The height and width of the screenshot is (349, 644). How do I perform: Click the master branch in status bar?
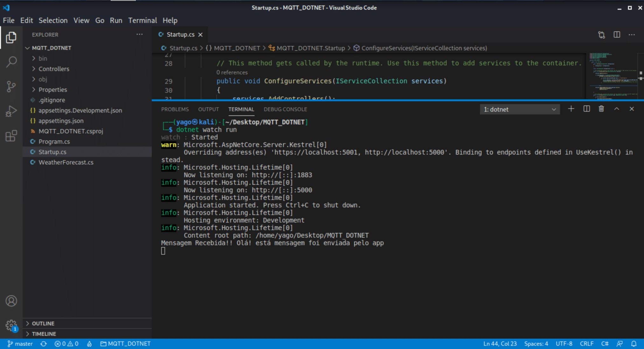[x=20, y=344]
